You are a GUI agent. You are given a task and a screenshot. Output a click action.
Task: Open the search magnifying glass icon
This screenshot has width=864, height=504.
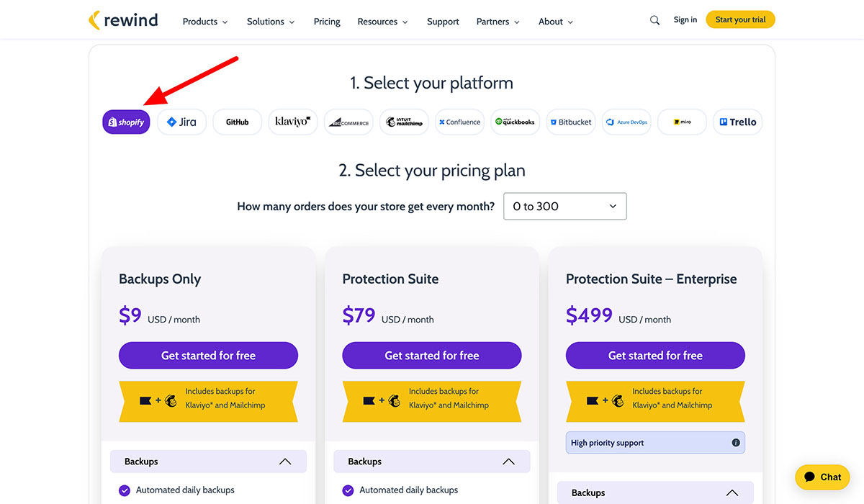point(654,20)
